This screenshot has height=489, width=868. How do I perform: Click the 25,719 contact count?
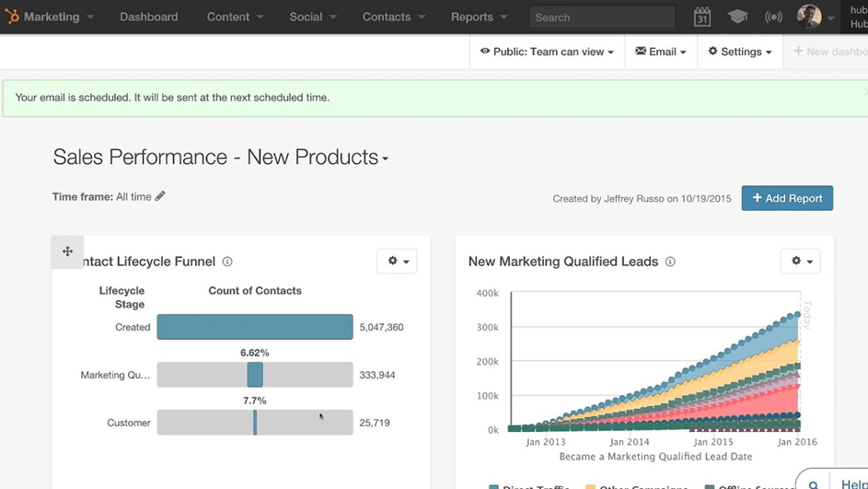point(375,423)
